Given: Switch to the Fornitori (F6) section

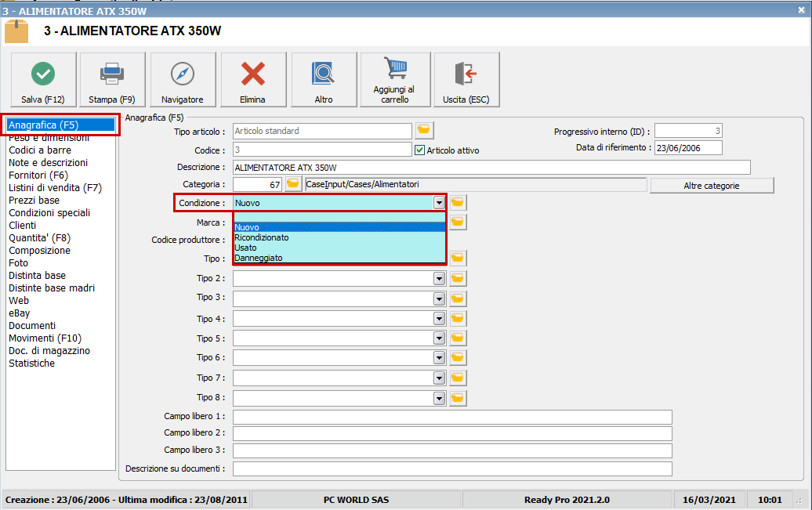Looking at the screenshot, I should [x=38, y=175].
